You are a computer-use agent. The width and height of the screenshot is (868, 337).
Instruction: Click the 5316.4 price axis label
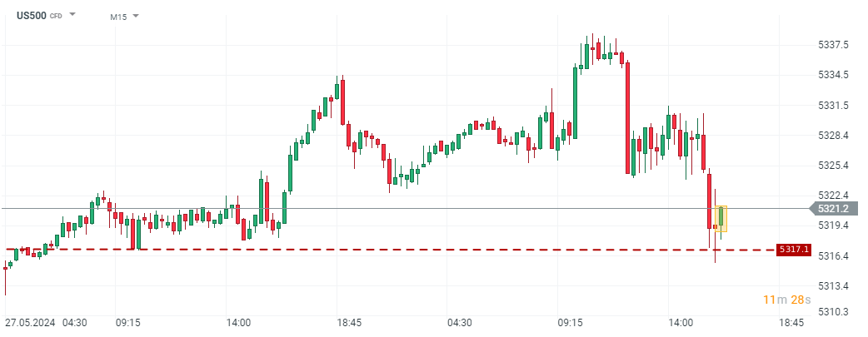click(833, 255)
